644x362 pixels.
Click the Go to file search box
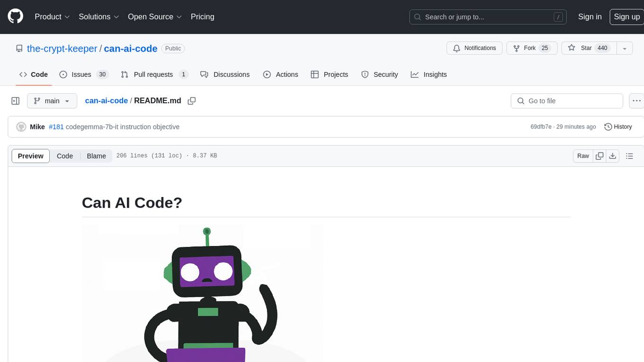pos(567,101)
